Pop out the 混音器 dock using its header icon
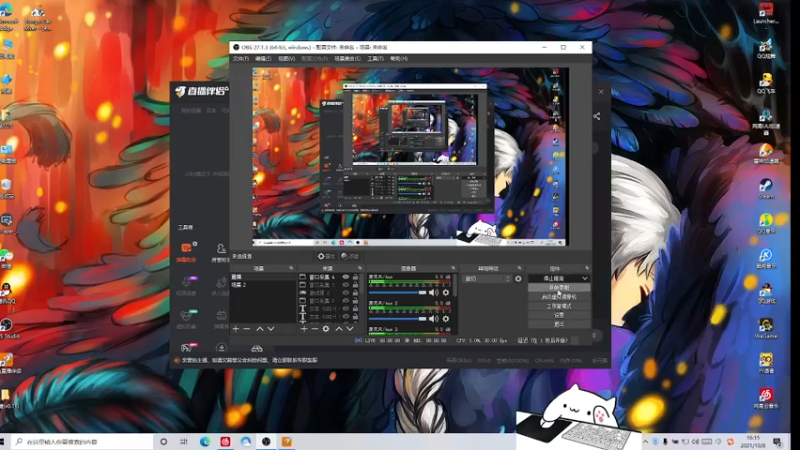 pyautogui.click(x=453, y=268)
